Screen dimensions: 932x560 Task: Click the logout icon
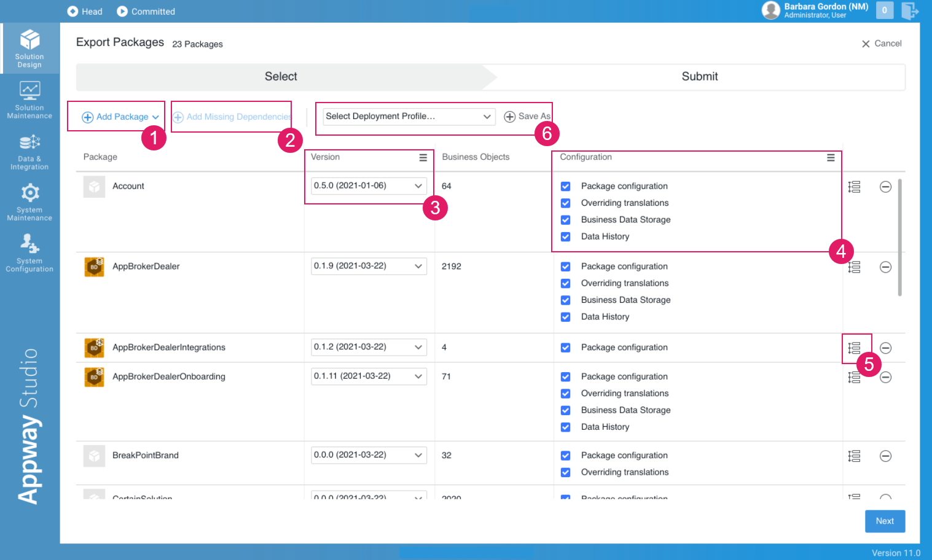910,10
